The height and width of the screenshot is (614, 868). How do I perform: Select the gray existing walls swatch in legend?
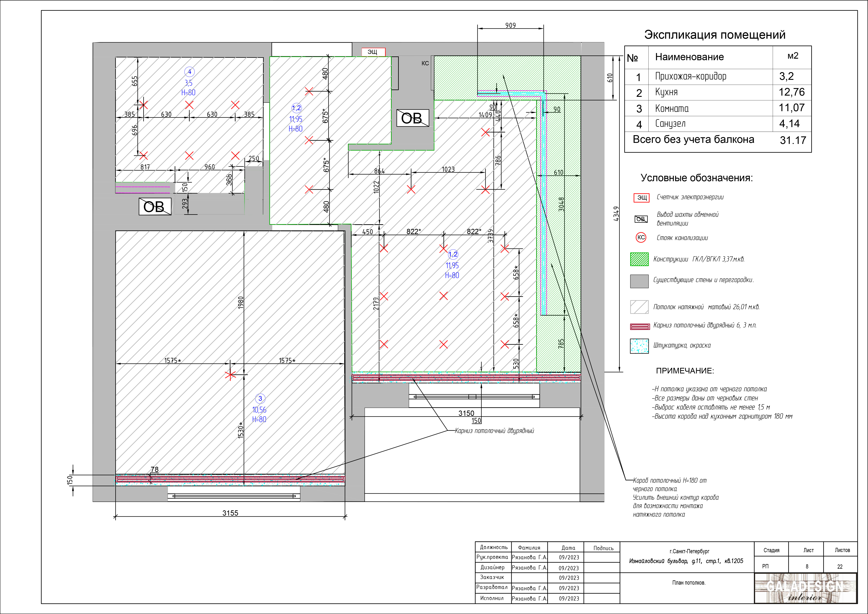[x=639, y=281]
